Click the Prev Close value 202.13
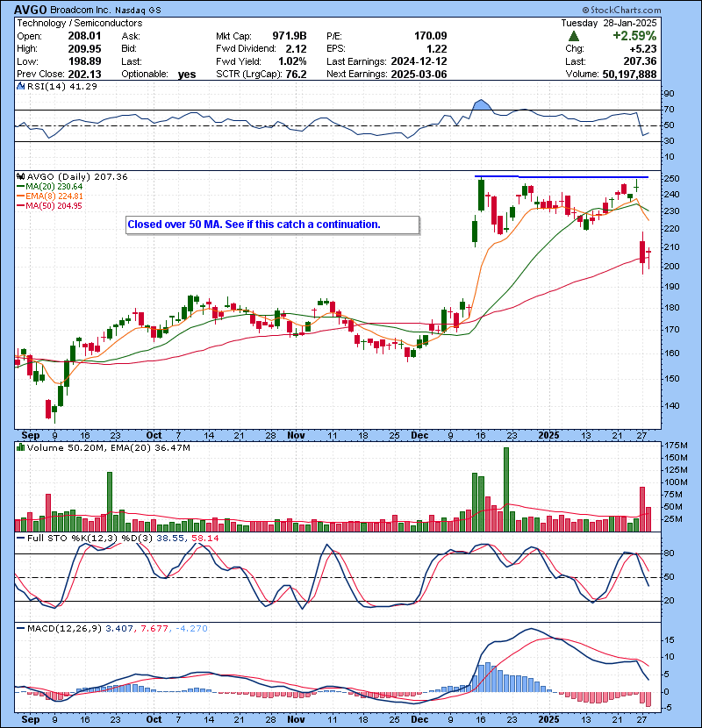The width and height of the screenshot is (702, 728). click(84, 74)
